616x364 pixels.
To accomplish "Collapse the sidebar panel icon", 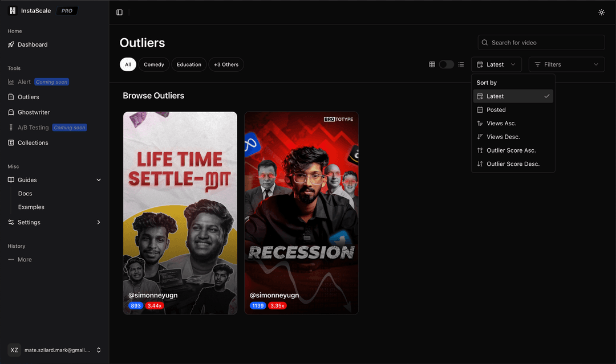I will click(x=119, y=12).
